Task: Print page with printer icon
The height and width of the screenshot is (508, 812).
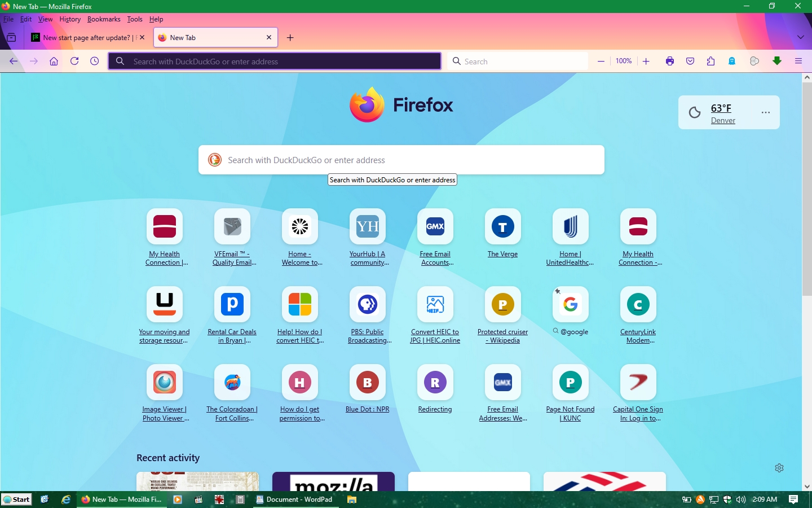Action: 670,61
